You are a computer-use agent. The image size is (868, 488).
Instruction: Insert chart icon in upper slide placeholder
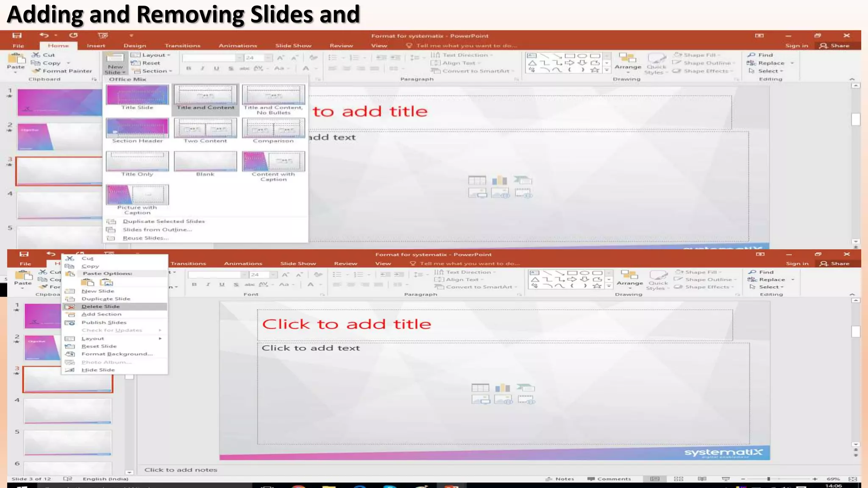[x=500, y=180]
